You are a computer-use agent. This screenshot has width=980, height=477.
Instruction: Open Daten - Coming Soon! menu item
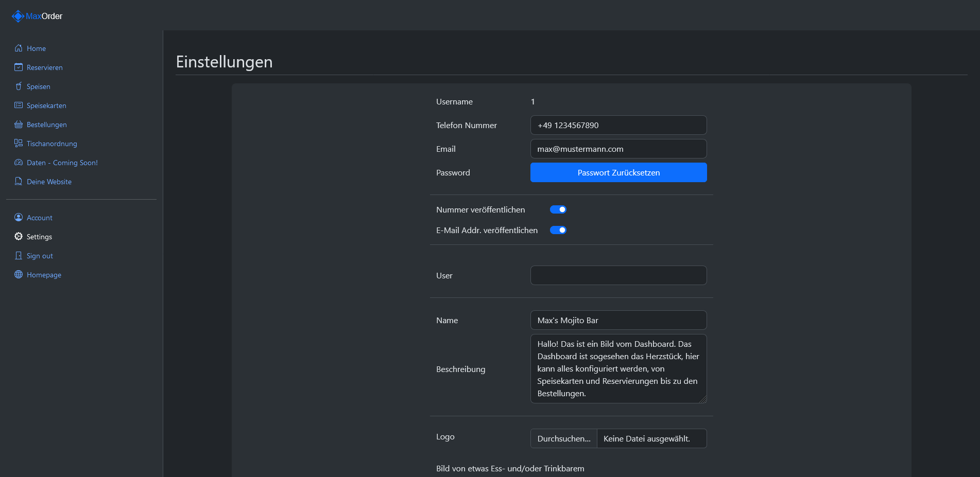pos(62,163)
